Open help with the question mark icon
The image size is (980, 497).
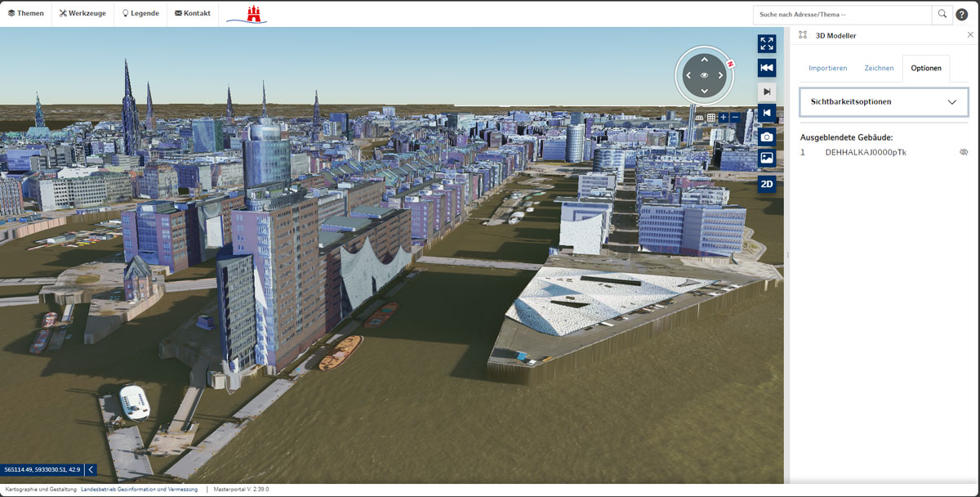pyautogui.click(x=962, y=14)
